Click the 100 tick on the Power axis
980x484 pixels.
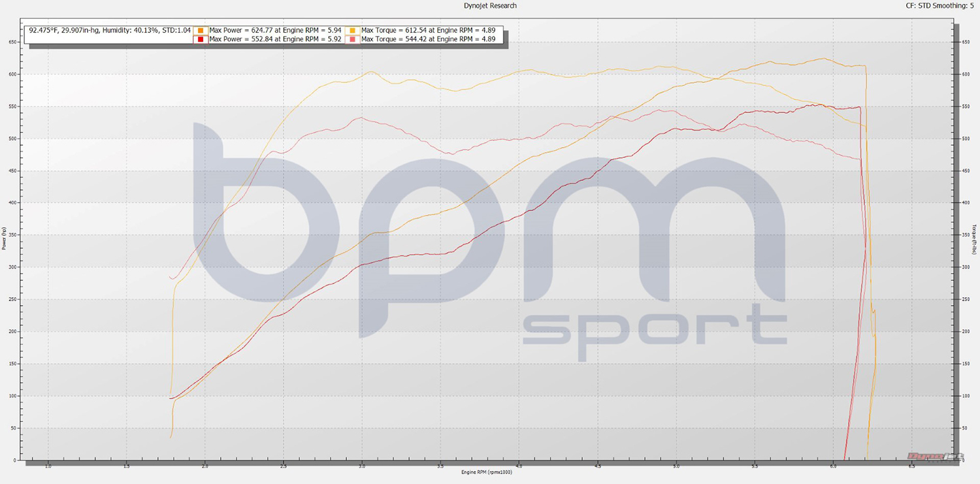tap(11, 396)
